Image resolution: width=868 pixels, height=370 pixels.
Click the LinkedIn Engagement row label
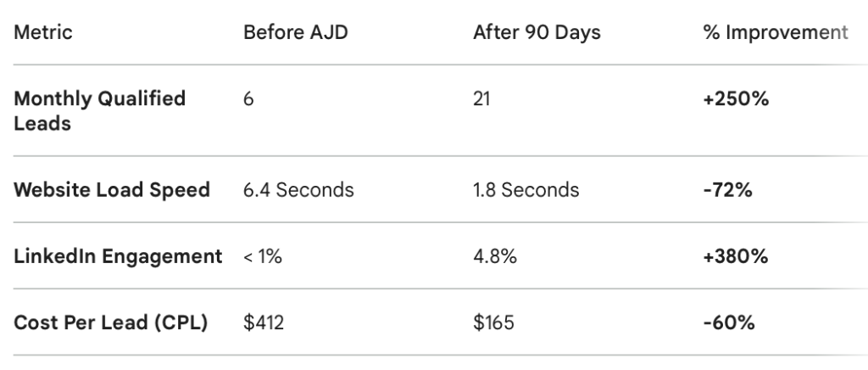click(x=118, y=256)
